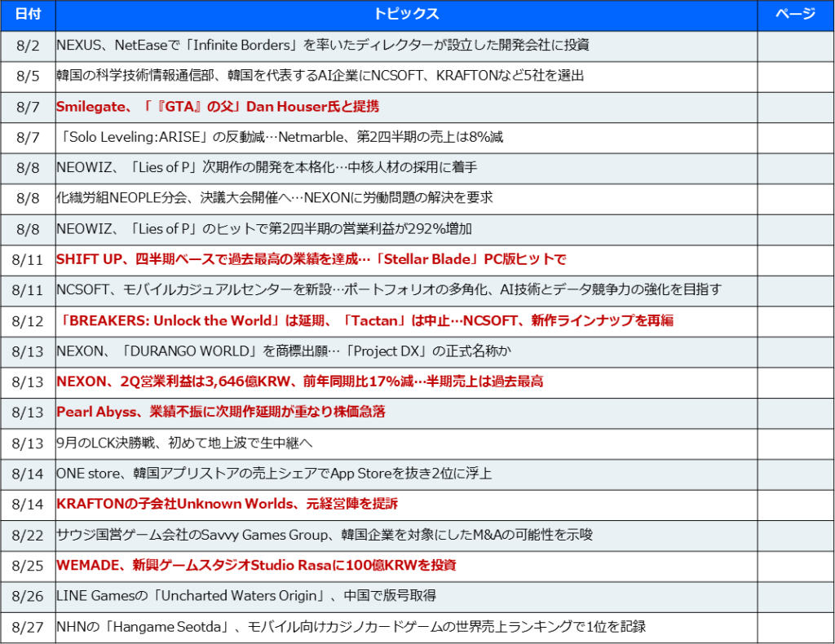The width and height of the screenshot is (835, 644).
Task: Select NEOWIZ 営業利益が292%増加 topic
Action: pyautogui.click(x=264, y=229)
